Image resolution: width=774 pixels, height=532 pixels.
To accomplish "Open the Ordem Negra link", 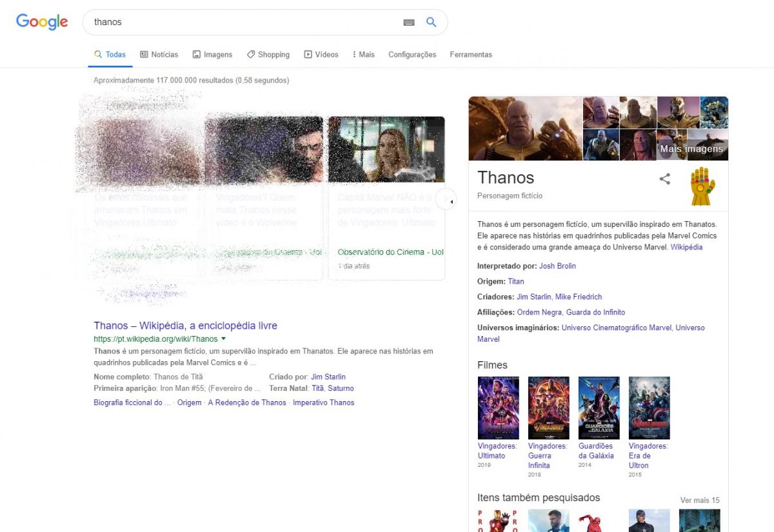I will tap(539, 312).
